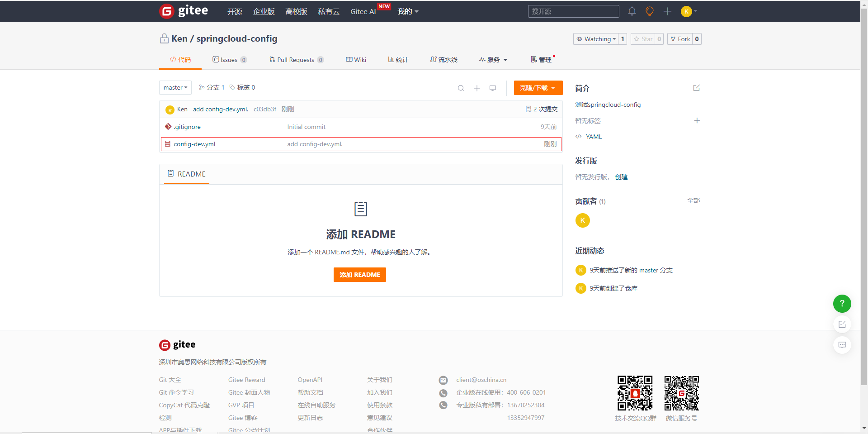Click the contributor K avatar

[x=582, y=220]
